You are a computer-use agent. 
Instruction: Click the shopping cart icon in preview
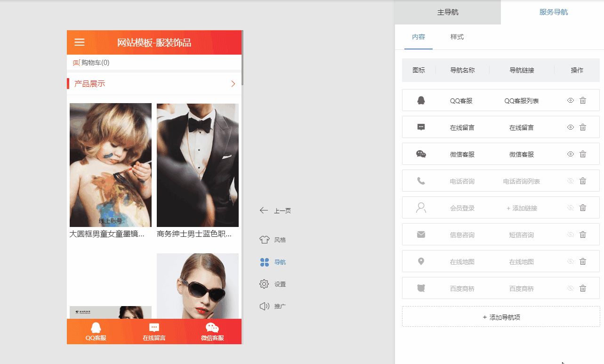coord(76,63)
